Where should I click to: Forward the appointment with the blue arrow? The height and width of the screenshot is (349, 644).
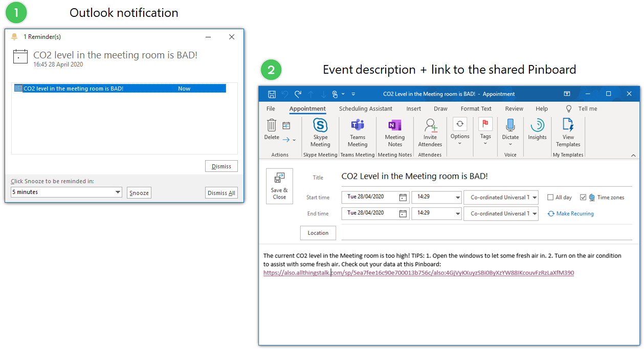pyautogui.click(x=286, y=139)
